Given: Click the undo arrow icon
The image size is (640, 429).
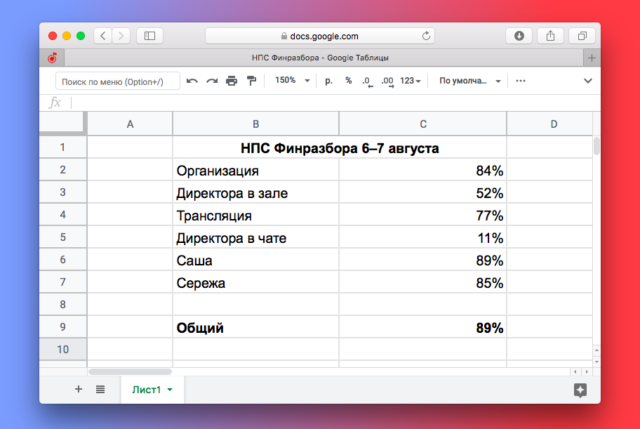Looking at the screenshot, I should point(192,80).
